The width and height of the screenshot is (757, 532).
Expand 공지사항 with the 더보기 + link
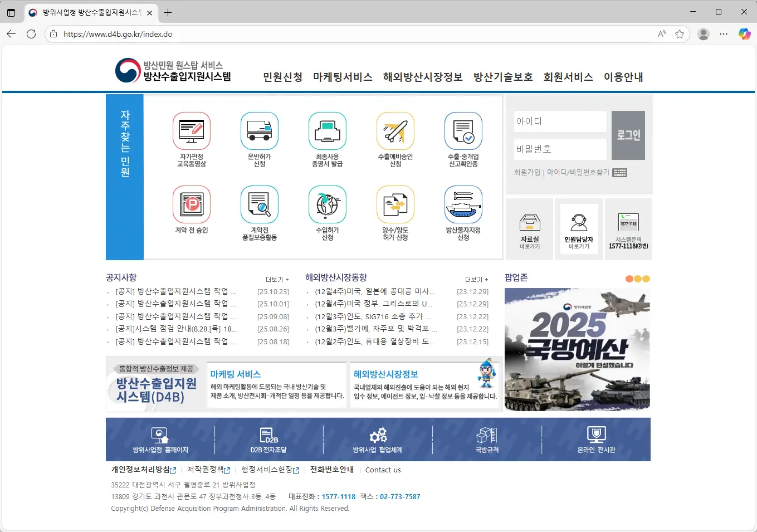coord(277,280)
